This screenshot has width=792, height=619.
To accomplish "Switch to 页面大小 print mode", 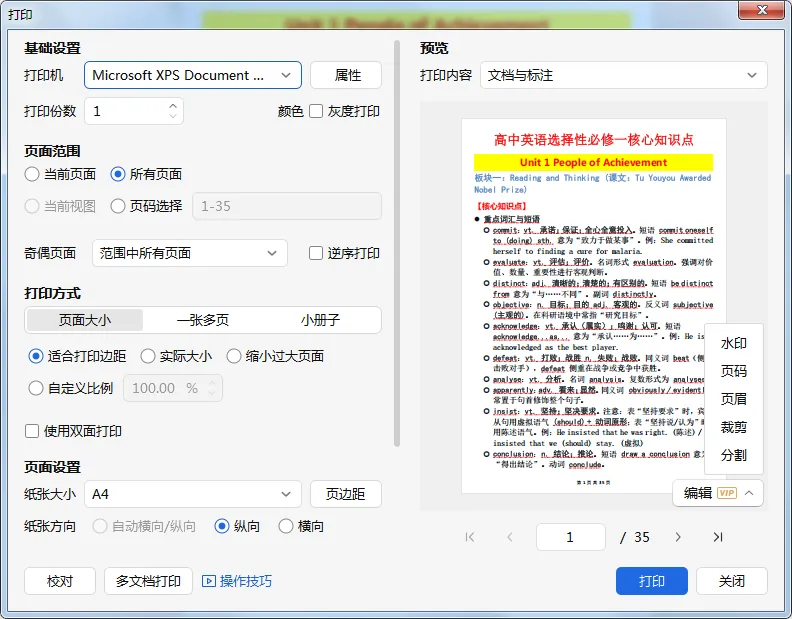I will tap(85, 320).
